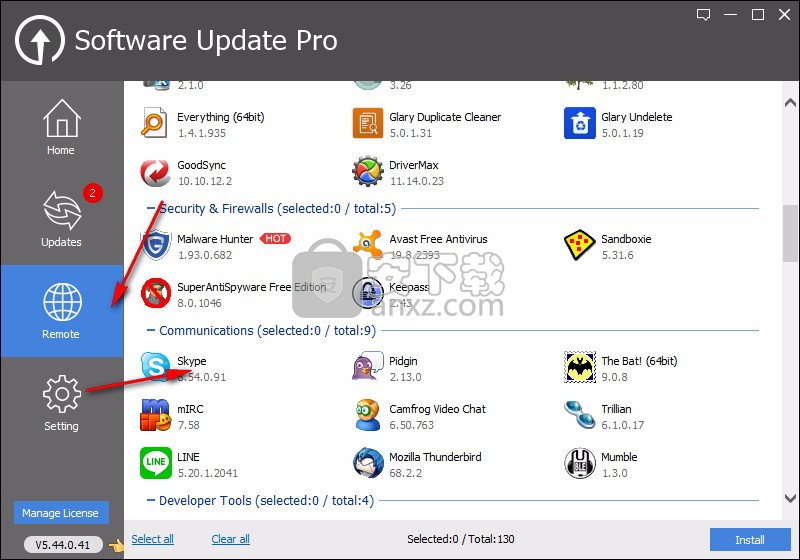The height and width of the screenshot is (560, 800).
Task: Select the Glary Duplicate Cleaner icon
Action: [x=367, y=123]
